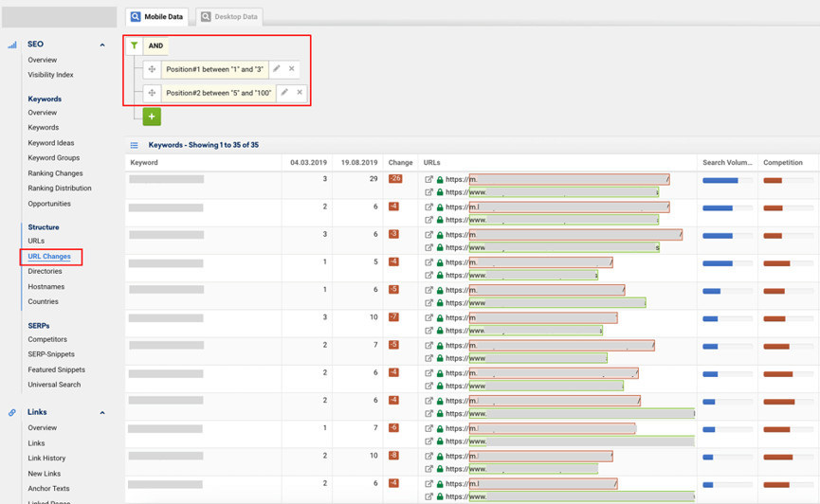
Task: Click first row's blue search volume bar
Action: 720,180
